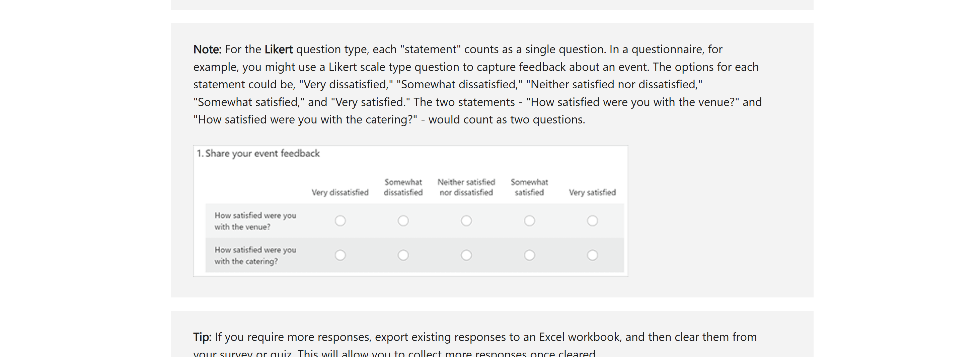Click the 'How satisfied were you with the catering?' statement
980x357 pixels.
pos(255,255)
